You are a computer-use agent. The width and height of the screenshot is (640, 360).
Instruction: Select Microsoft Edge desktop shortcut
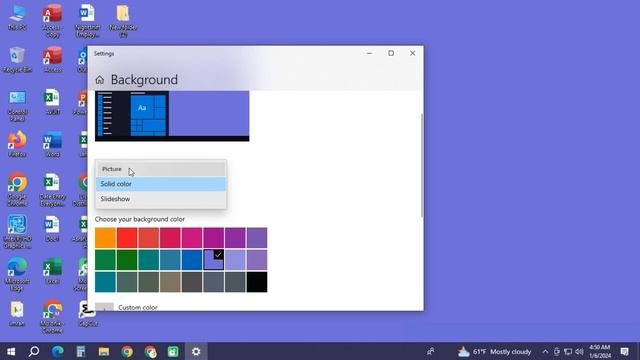17,274
